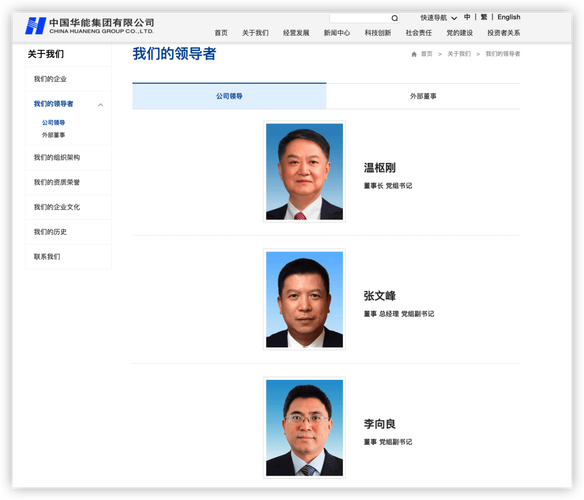Click in the top search input field
The width and height of the screenshot is (584, 500).
(x=360, y=18)
